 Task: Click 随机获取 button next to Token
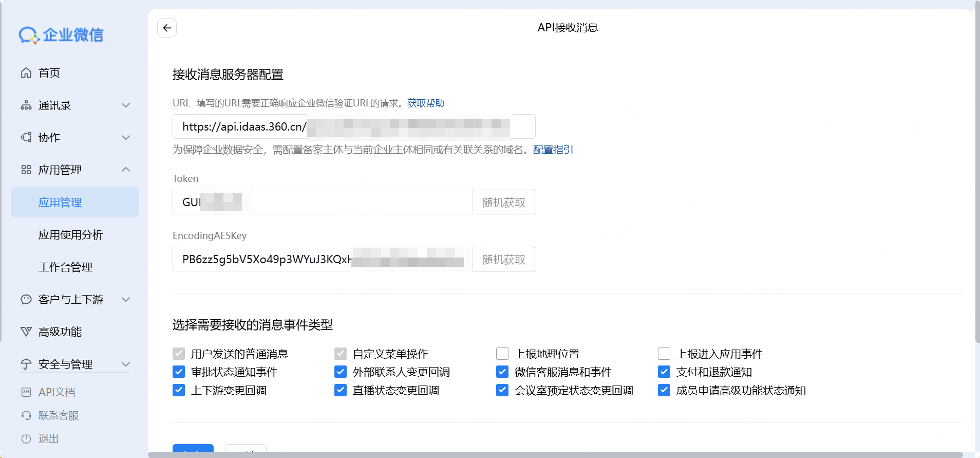click(503, 203)
